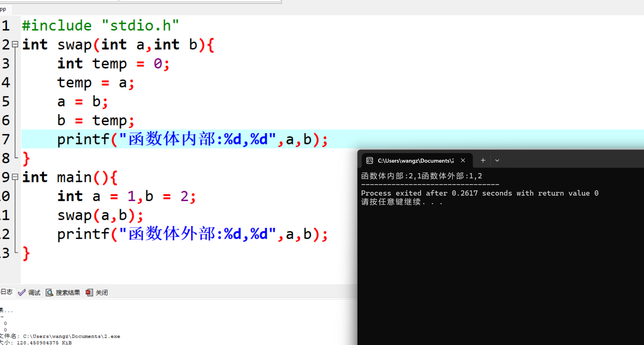Viewport: 644px width, 345px height.
Task: Click the 2.exe file path in log
Action: pyautogui.click(x=72, y=336)
